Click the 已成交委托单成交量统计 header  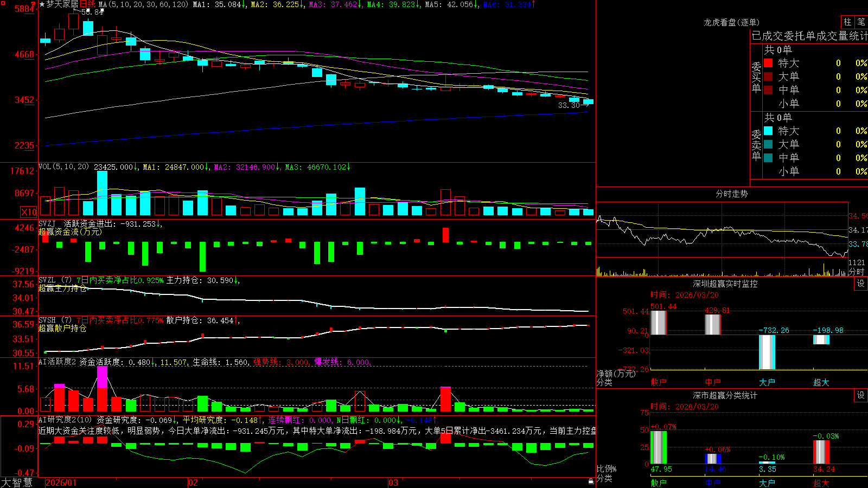809,36
